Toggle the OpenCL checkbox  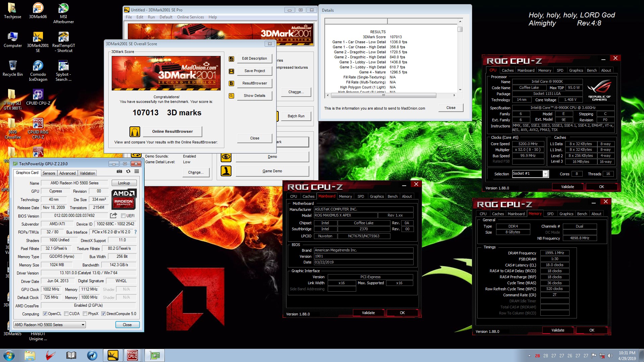(x=45, y=314)
